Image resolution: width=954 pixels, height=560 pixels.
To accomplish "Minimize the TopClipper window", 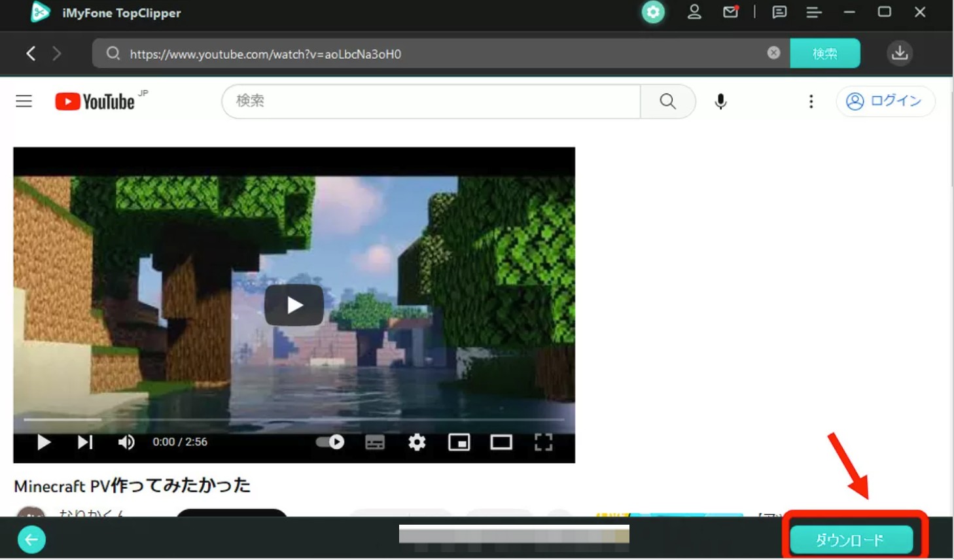I will click(849, 12).
